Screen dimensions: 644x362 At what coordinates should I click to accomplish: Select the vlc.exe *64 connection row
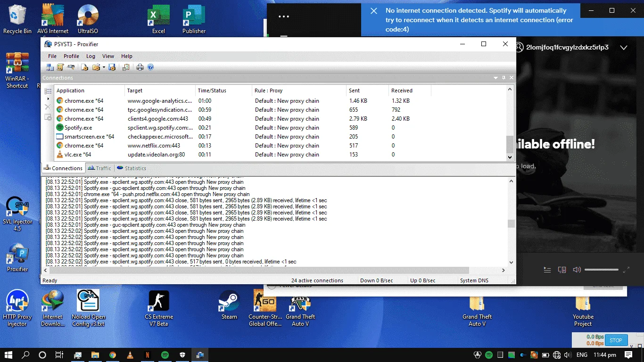click(280, 155)
